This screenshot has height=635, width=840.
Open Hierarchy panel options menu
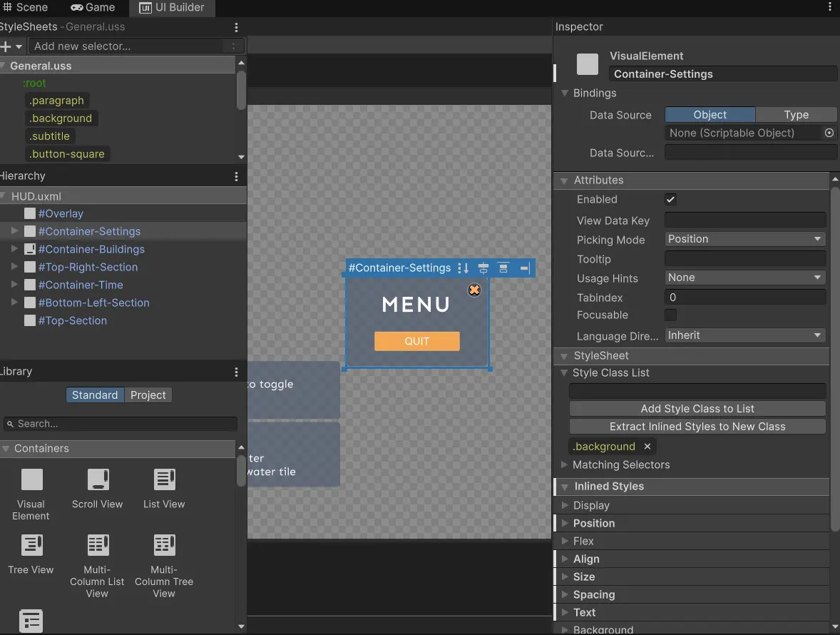[x=236, y=176]
